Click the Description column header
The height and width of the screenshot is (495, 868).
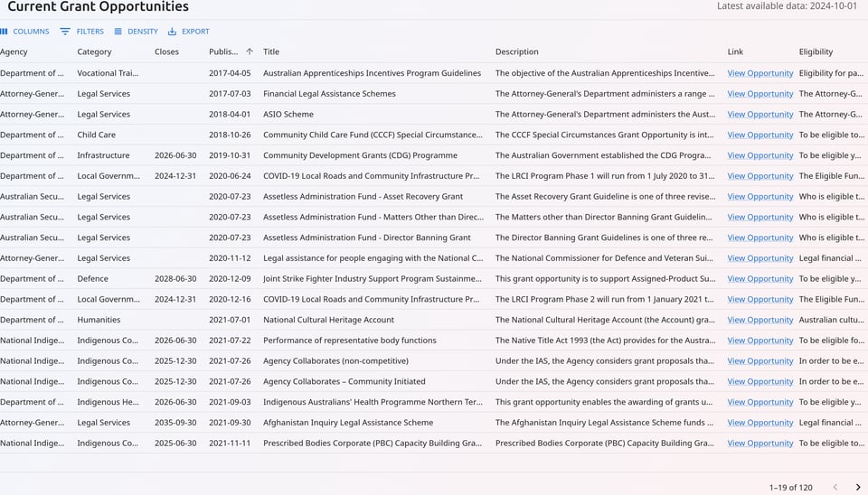click(516, 51)
